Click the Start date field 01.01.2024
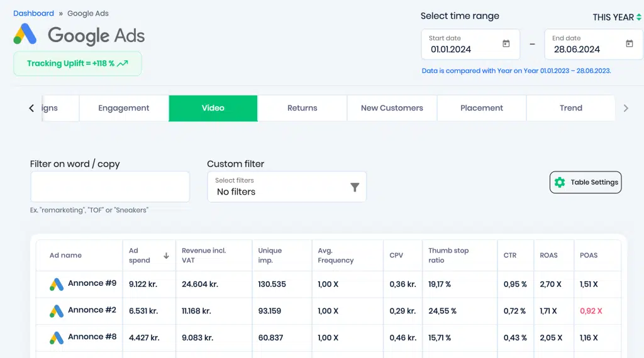 470,45
